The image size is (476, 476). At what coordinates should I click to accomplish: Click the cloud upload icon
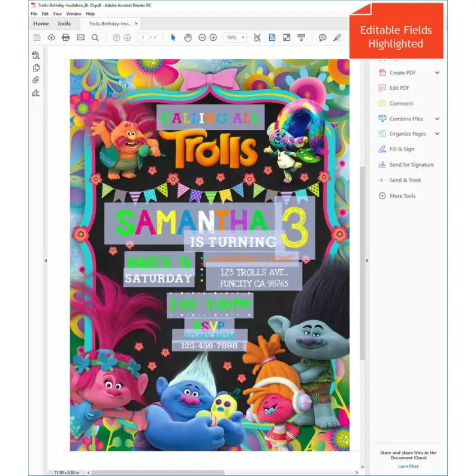coord(52,37)
